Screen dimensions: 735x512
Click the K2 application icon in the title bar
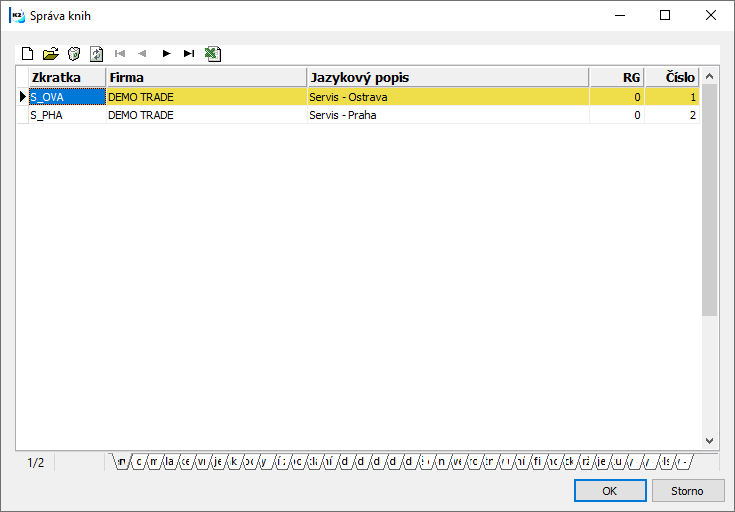point(17,15)
